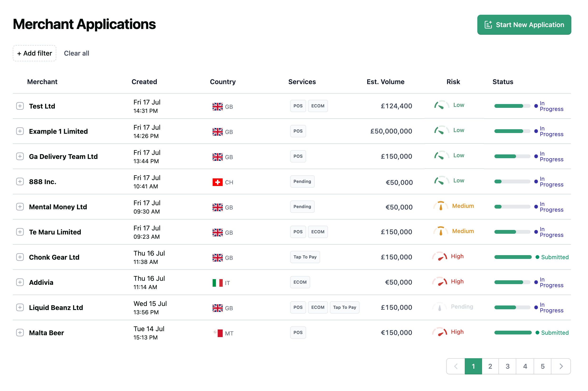Image resolution: width=588 pixels, height=391 pixels.
Task: Click the £124,400 volume value
Action: [396, 106]
